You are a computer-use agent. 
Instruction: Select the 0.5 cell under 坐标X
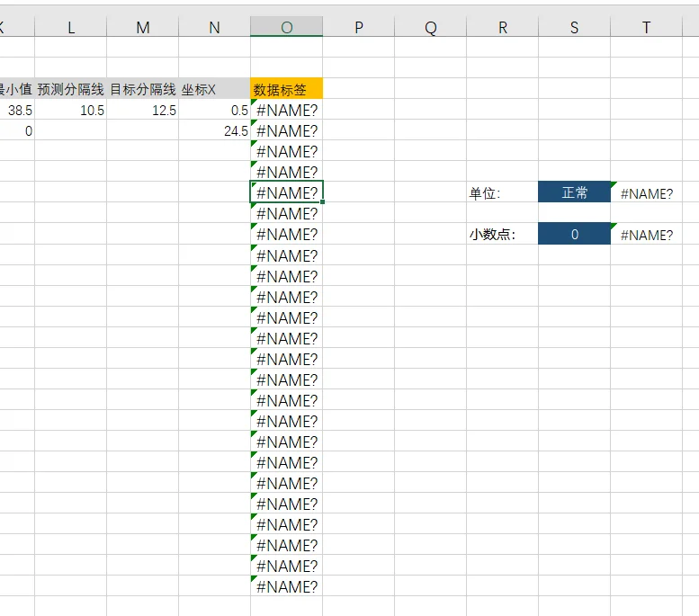coord(214,110)
